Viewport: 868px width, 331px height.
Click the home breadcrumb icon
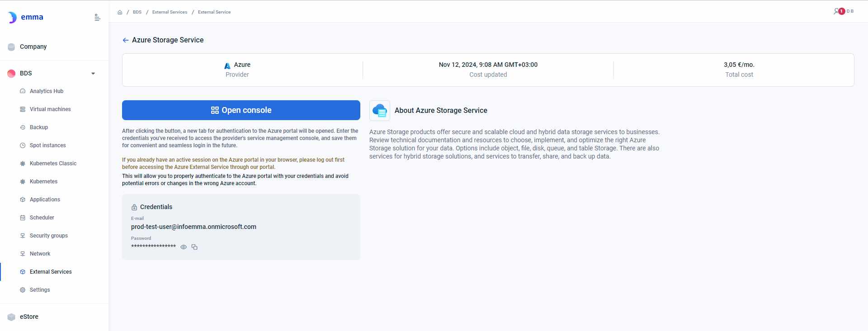coord(120,12)
